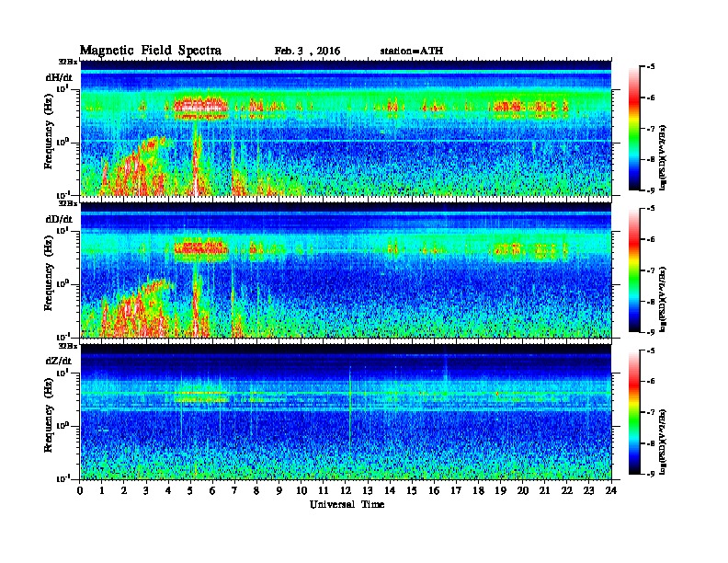Click the date text "Feb. 3, 2016"
This screenshot has width=728, height=563.
307,52
